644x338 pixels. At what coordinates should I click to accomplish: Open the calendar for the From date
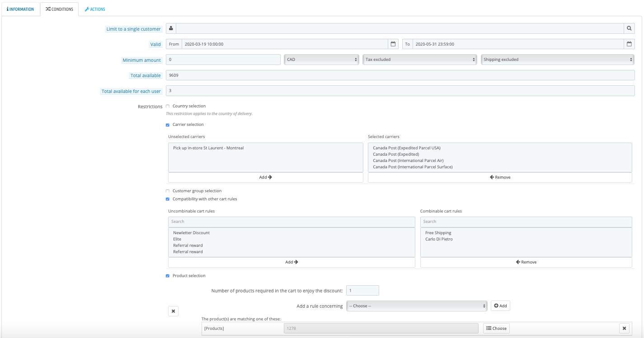(393, 44)
